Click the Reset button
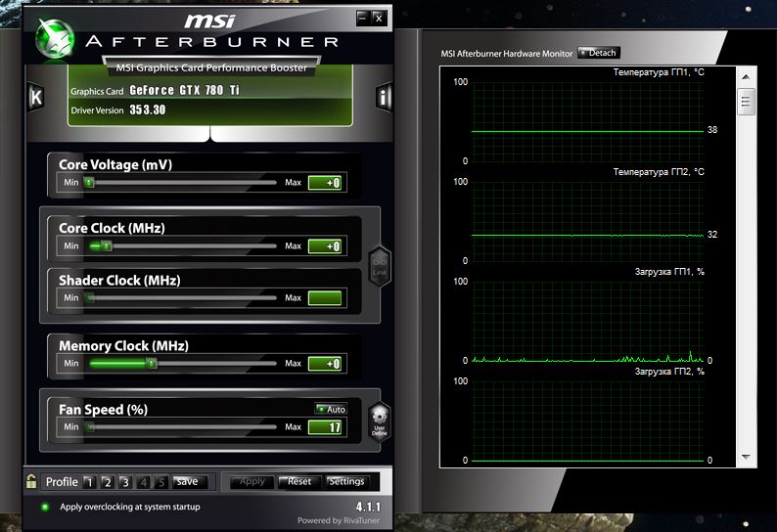 [298, 481]
